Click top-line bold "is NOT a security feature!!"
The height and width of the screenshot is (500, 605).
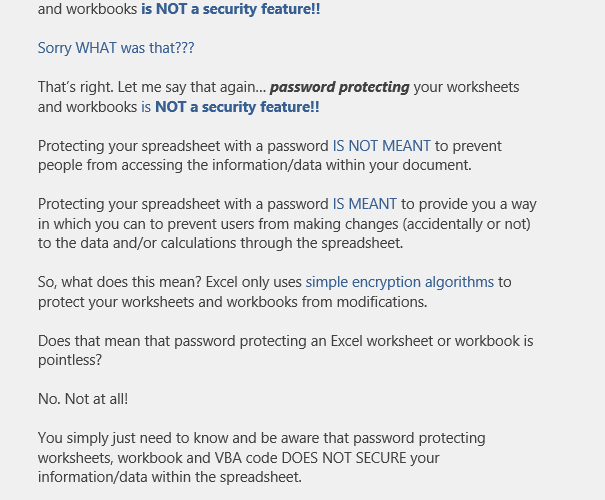point(230,8)
